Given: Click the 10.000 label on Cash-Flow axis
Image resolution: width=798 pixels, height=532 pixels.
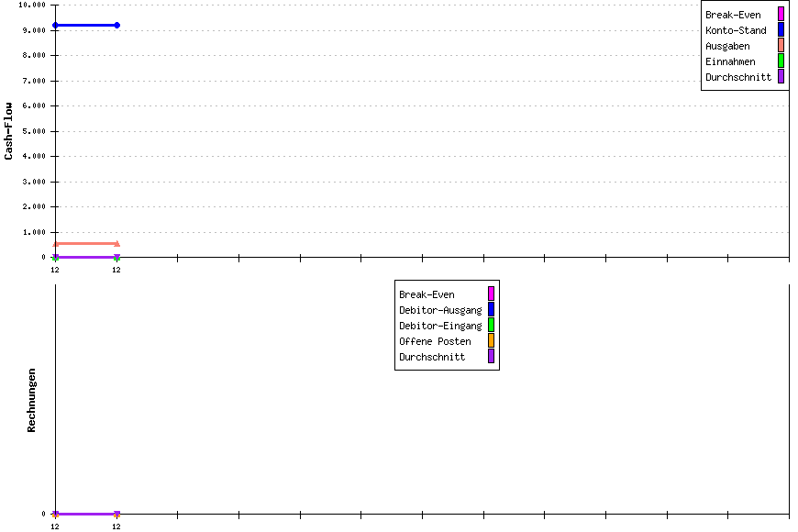Looking at the screenshot, I should (x=32, y=5).
